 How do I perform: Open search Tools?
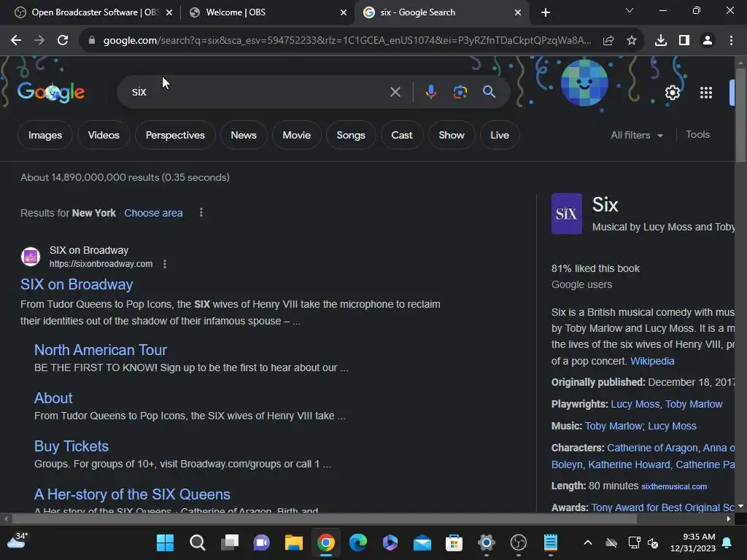click(697, 135)
